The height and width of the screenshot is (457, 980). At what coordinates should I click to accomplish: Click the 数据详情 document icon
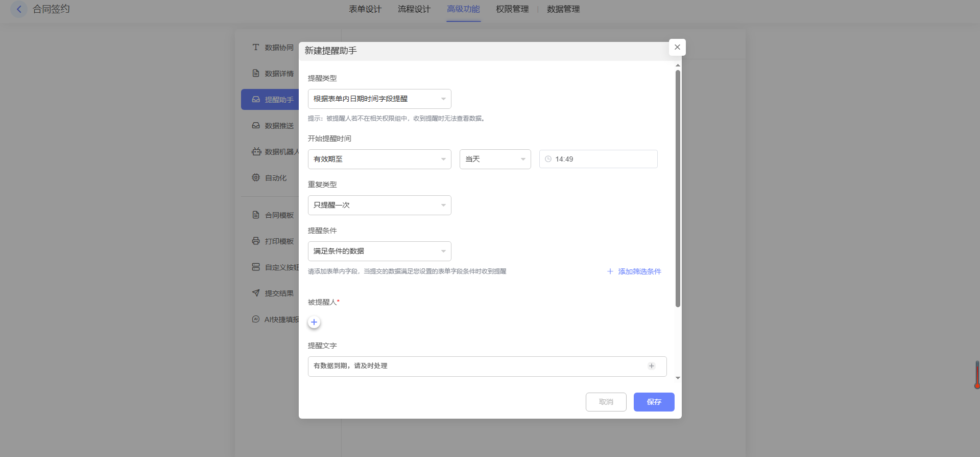[x=256, y=73]
